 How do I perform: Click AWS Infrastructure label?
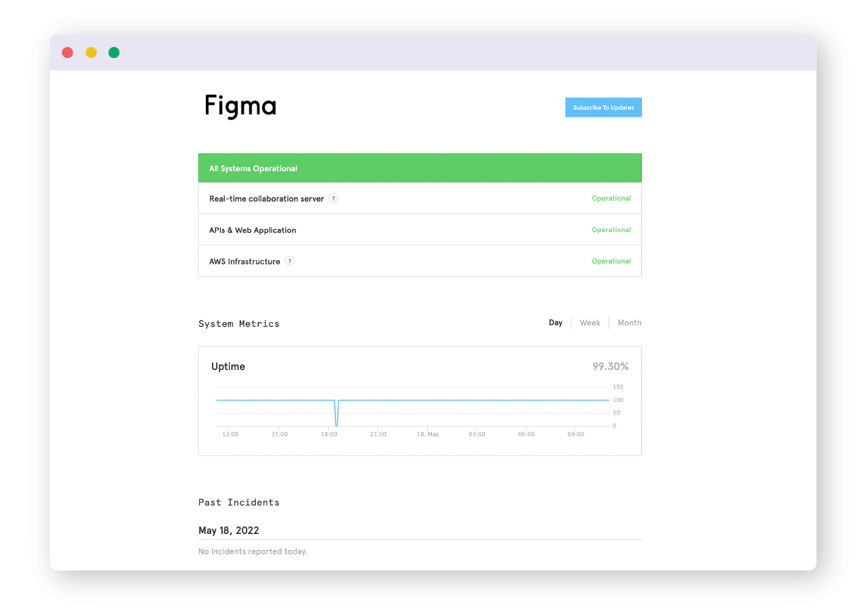(x=245, y=261)
